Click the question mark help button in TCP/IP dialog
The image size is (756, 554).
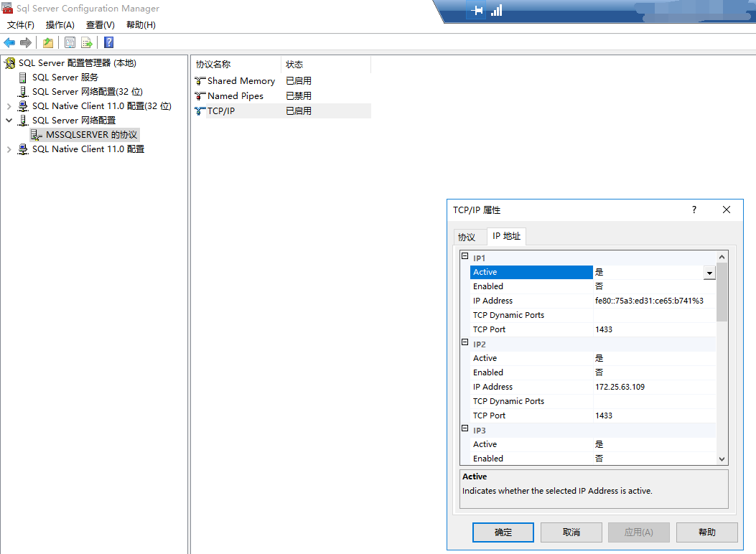tap(694, 210)
